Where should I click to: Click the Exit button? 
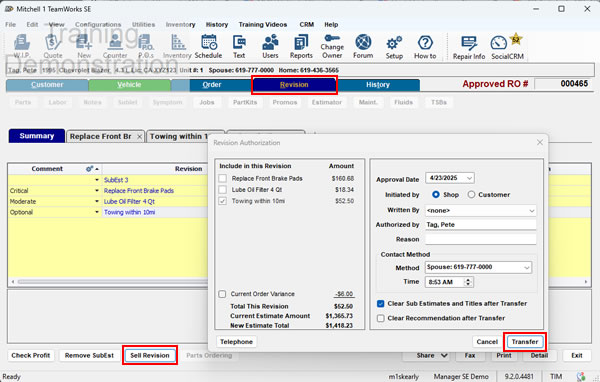577,356
